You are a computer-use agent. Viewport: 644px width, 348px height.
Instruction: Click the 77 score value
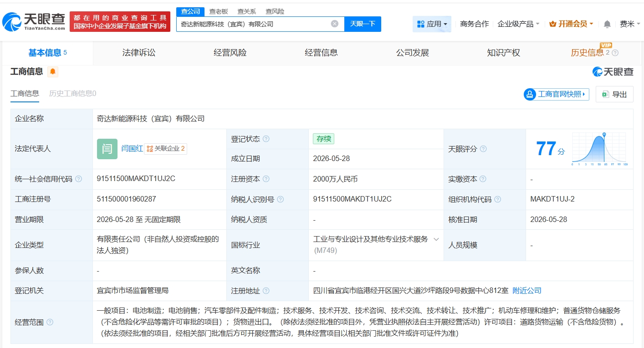tap(546, 149)
